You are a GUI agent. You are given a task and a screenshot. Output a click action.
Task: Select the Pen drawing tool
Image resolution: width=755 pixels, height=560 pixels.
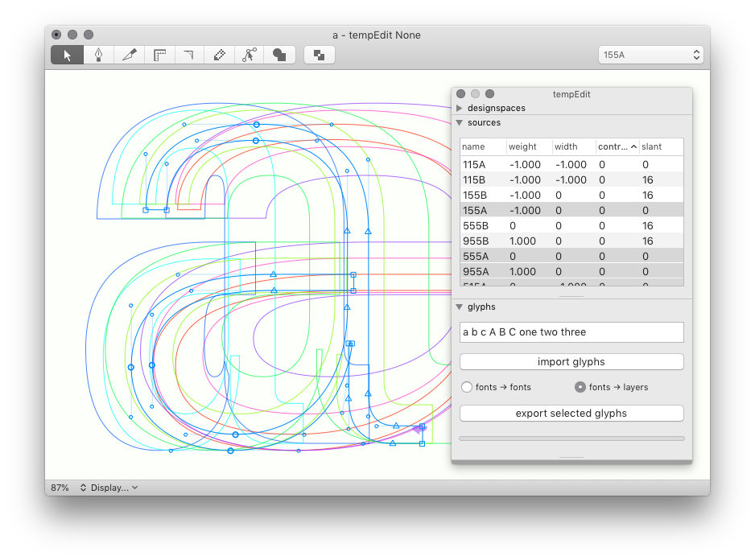[98, 55]
